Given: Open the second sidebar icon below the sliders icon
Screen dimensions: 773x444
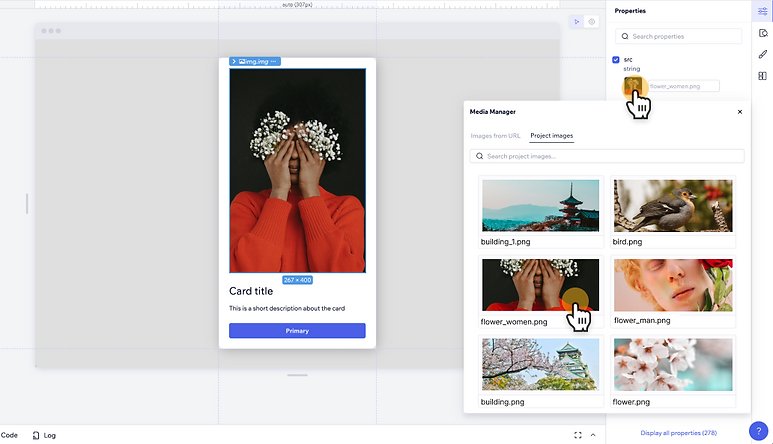Looking at the screenshot, I should [763, 33].
